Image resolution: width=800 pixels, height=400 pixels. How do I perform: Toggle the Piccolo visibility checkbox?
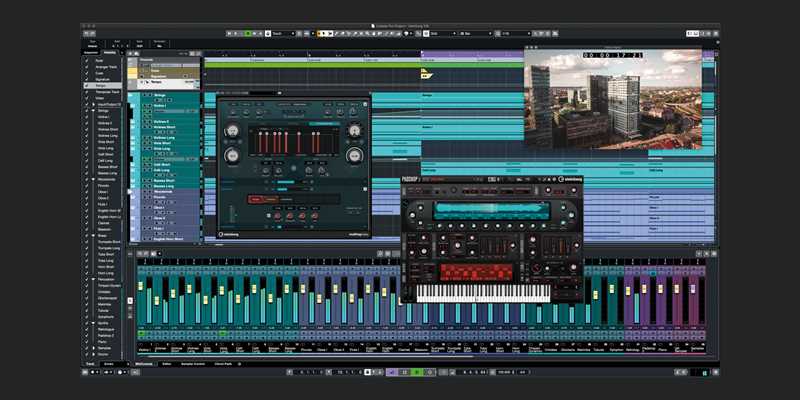click(x=86, y=186)
